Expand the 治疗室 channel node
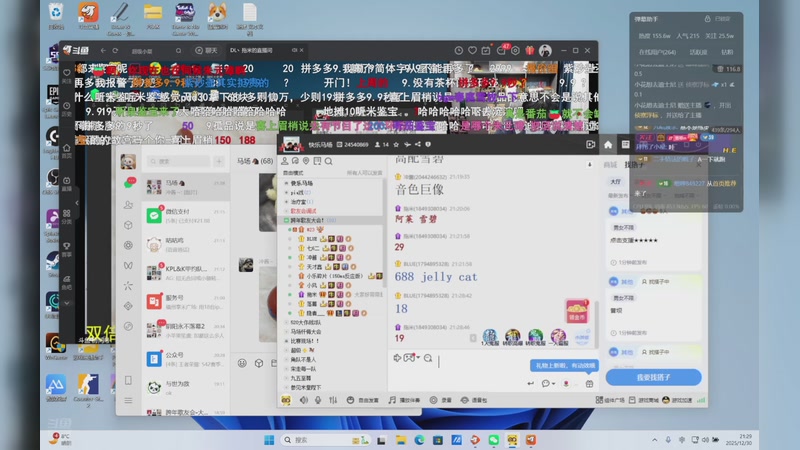Screen dimensions: 800x450 tap(286, 202)
